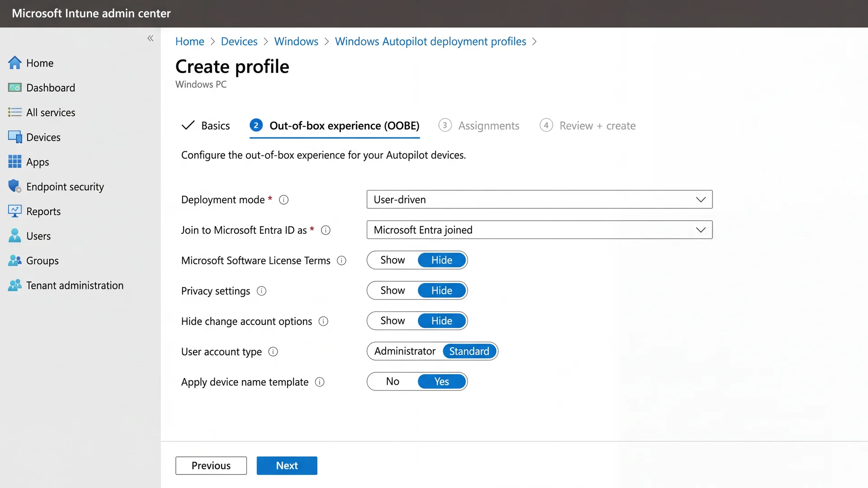Click the Groups people icon

pyautogui.click(x=14, y=260)
